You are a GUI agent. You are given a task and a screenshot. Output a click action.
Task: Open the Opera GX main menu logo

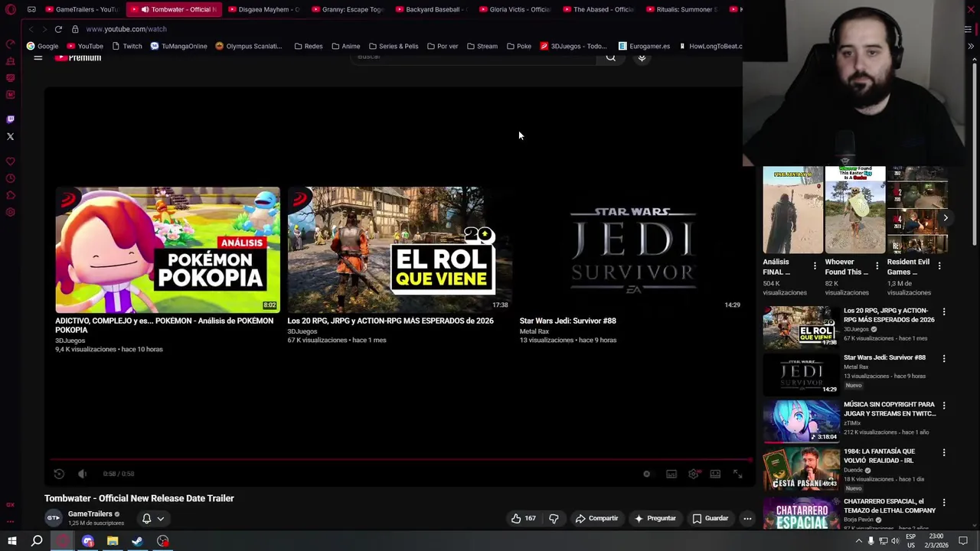coord(10,9)
